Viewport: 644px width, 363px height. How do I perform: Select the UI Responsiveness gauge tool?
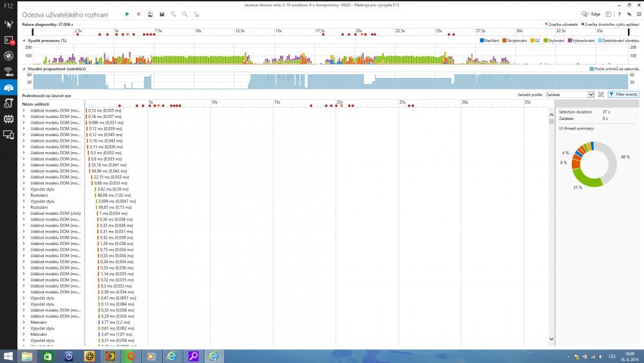point(8,88)
